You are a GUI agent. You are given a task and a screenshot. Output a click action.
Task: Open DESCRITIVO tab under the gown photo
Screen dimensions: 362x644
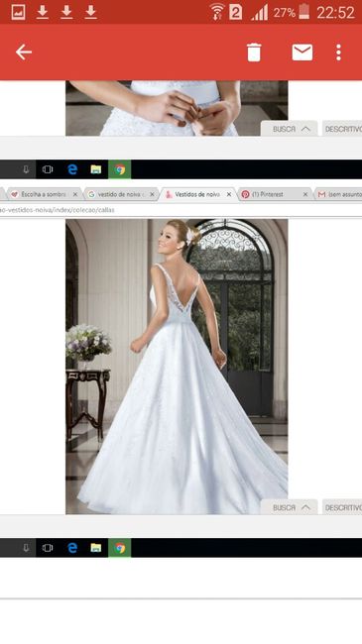coord(342,507)
